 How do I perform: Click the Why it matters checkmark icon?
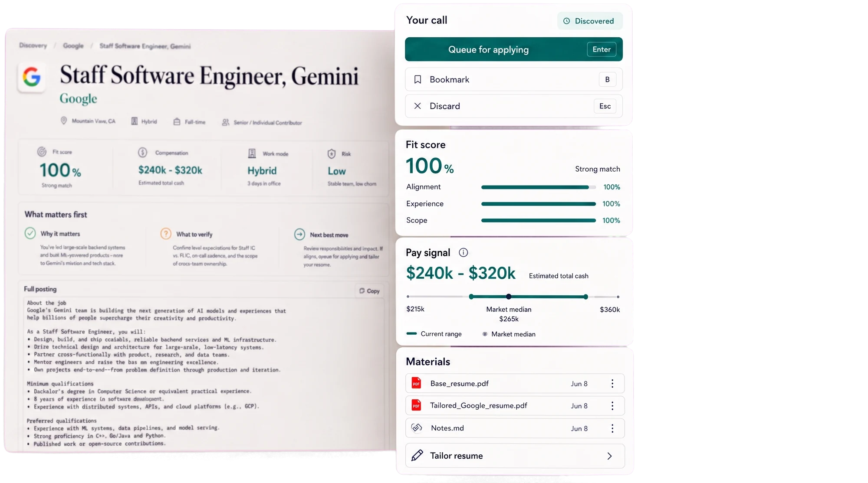(30, 233)
